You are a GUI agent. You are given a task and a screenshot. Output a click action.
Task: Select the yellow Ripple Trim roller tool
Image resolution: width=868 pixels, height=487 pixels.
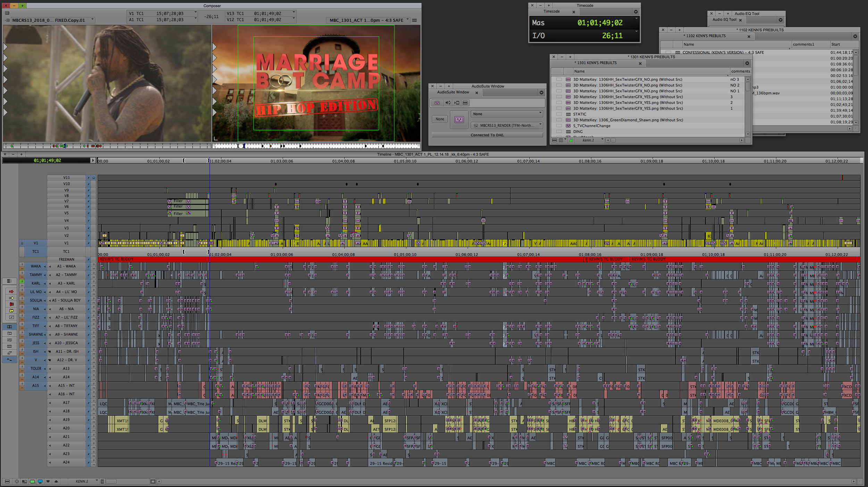(11, 311)
